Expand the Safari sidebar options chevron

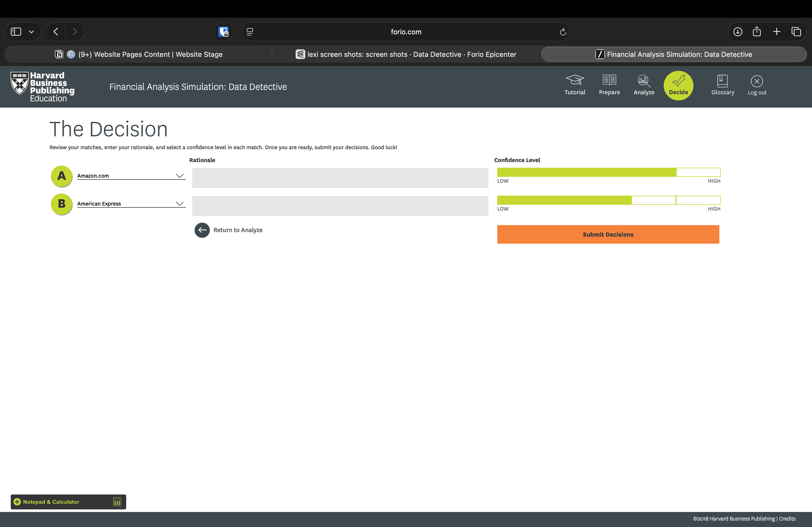31,32
